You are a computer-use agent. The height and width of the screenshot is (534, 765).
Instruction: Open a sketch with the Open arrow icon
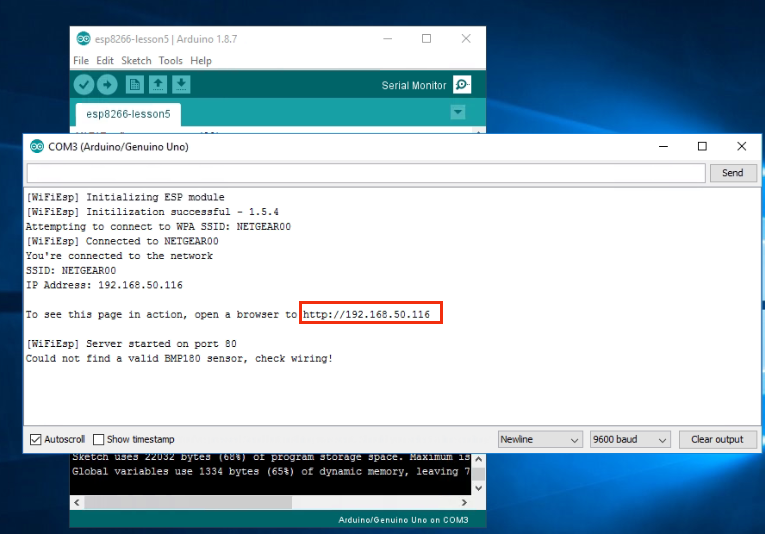coord(158,85)
